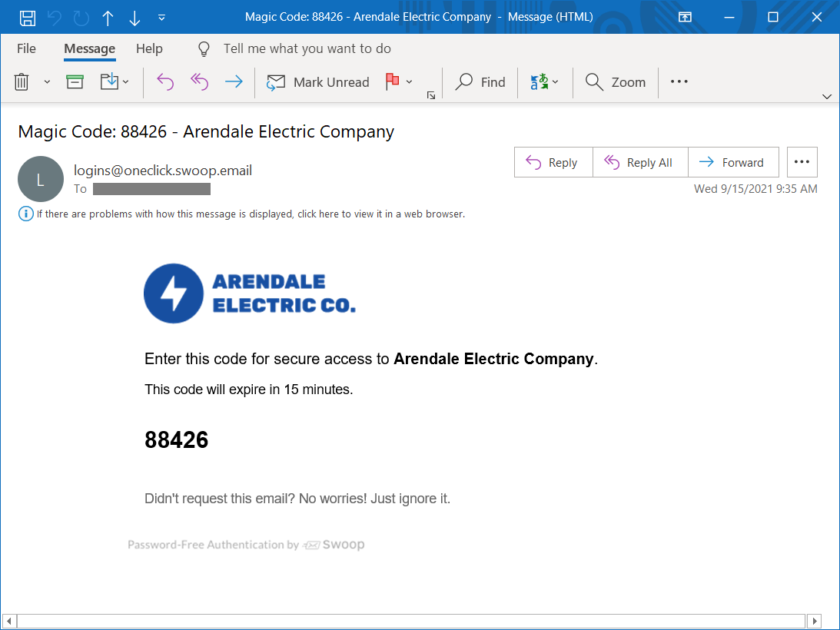Mark the message as Unread
The image size is (840, 630).
pyautogui.click(x=318, y=82)
